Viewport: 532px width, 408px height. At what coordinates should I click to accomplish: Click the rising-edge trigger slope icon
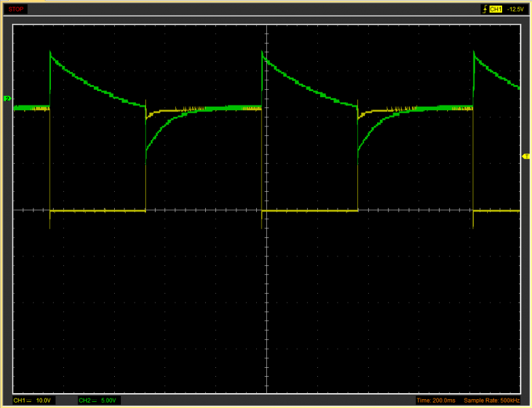tap(484, 9)
